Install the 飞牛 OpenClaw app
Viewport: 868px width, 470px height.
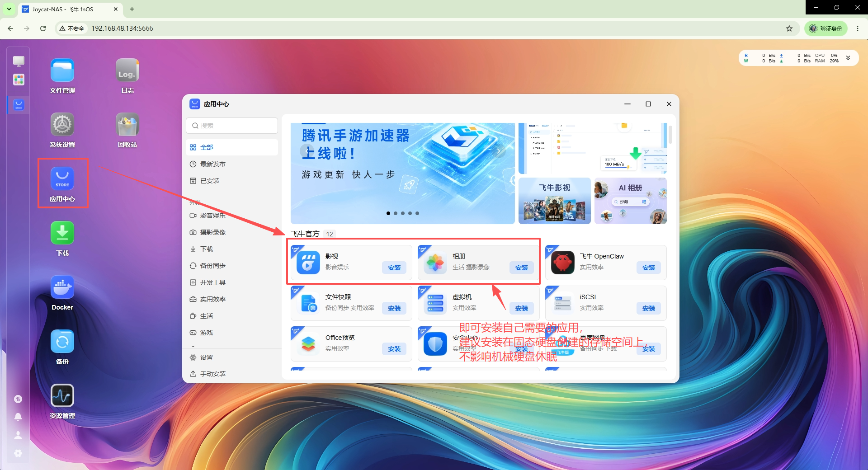point(648,268)
